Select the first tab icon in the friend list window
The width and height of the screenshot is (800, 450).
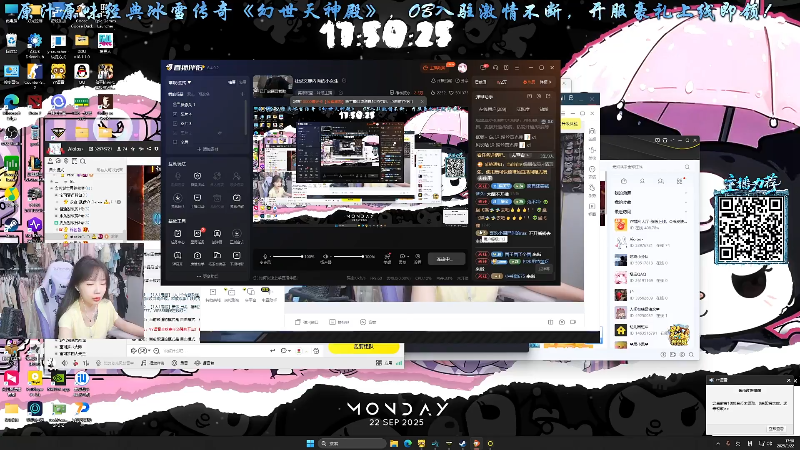(623, 181)
